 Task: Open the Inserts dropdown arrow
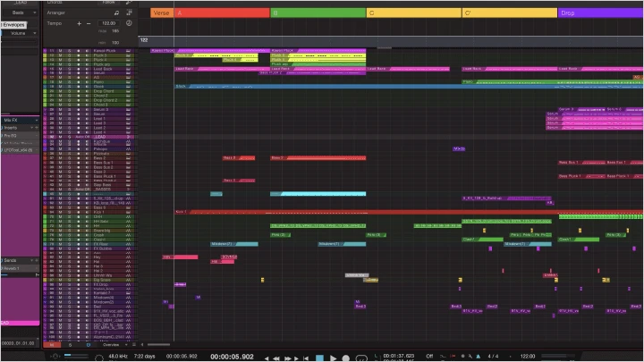pyautogui.click(x=32, y=128)
